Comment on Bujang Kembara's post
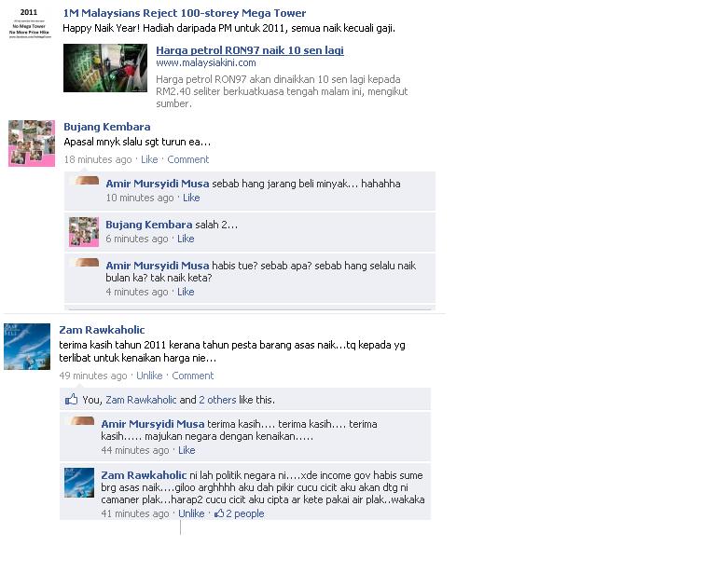The height and width of the screenshot is (588, 719). tap(188, 159)
